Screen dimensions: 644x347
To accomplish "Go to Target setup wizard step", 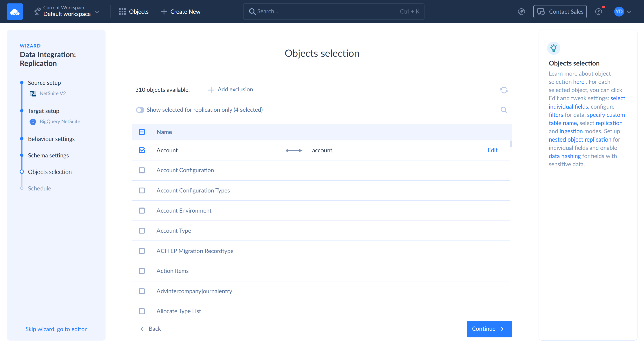I will 44,111.
